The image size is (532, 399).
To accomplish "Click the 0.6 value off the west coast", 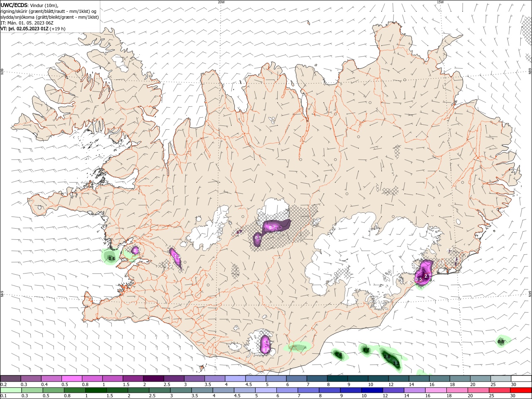I will click(x=111, y=259).
